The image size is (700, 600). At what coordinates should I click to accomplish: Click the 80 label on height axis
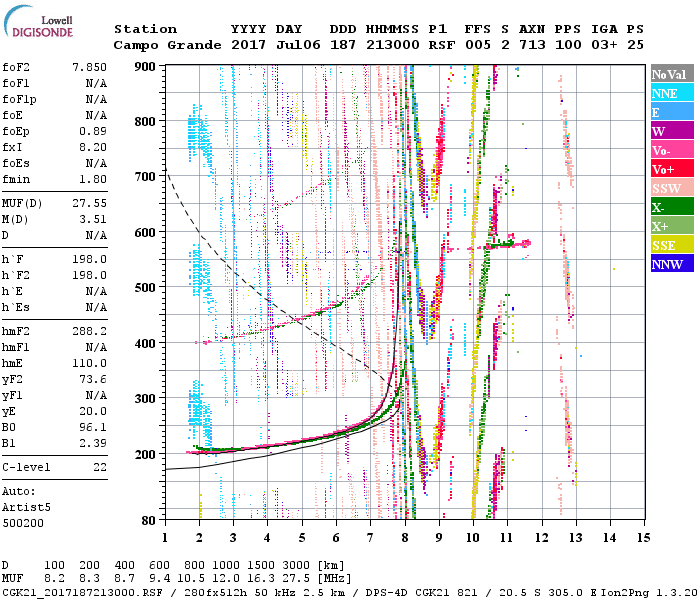pyautogui.click(x=149, y=520)
